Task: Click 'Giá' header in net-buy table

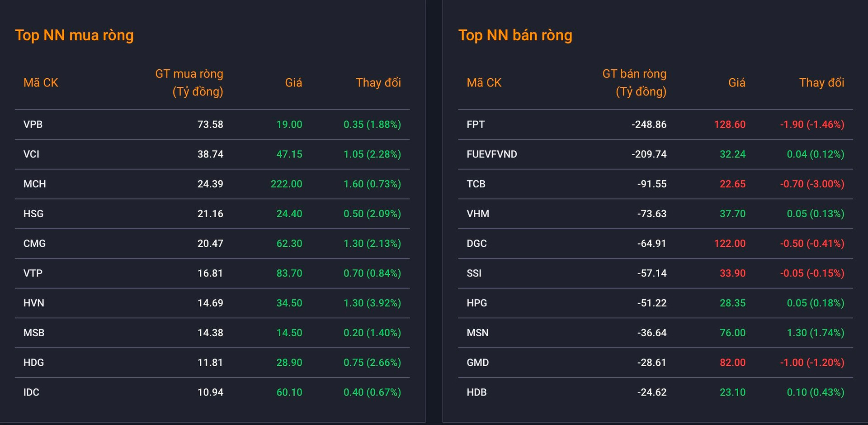Action: tap(293, 83)
